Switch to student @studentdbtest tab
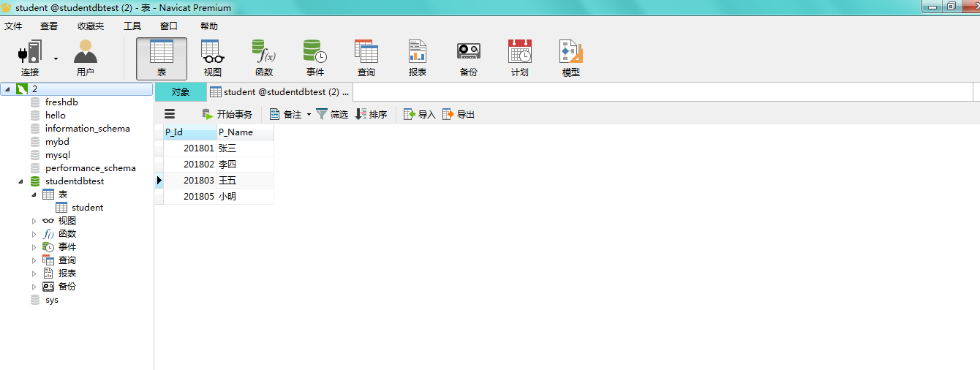 [279, 92]
